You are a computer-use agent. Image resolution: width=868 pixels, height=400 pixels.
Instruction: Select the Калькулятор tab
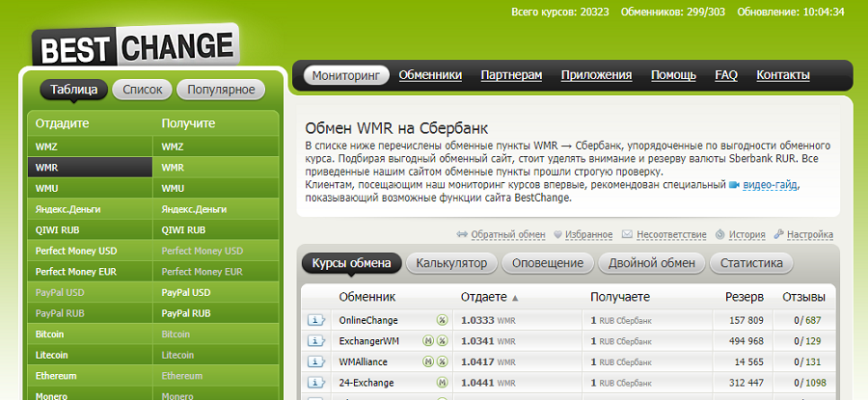point(451,263)
